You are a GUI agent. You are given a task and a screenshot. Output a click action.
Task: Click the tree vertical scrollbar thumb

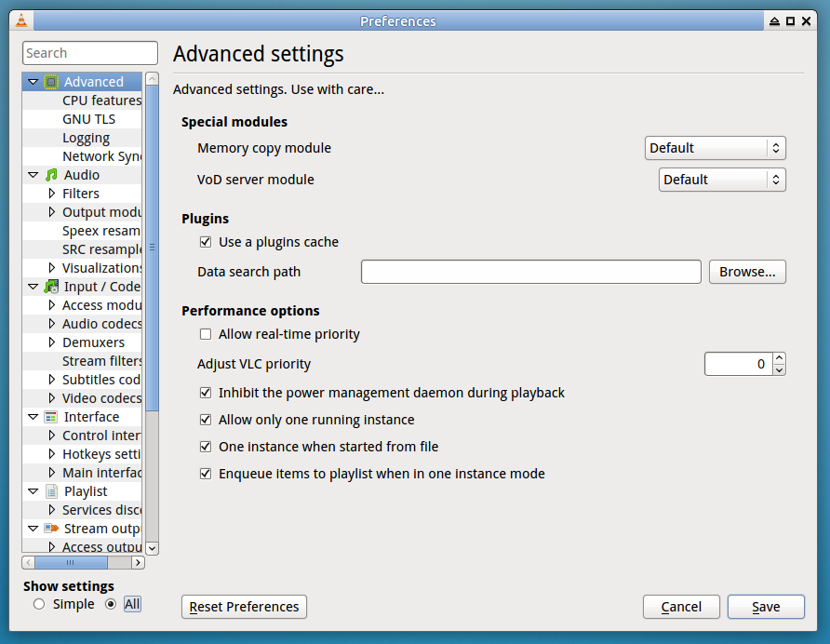pyautogui.click(x=152, y=248)
